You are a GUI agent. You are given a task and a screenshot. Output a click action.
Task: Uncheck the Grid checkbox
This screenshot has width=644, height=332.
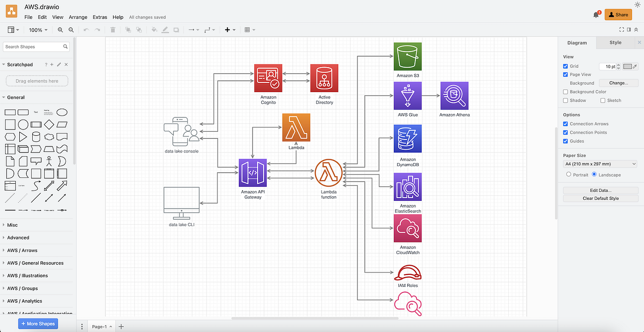pyautogui.click(x=565, y=66)
